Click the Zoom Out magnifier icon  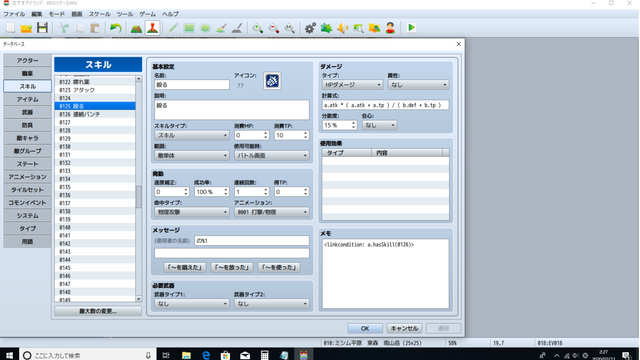point(274,28)
